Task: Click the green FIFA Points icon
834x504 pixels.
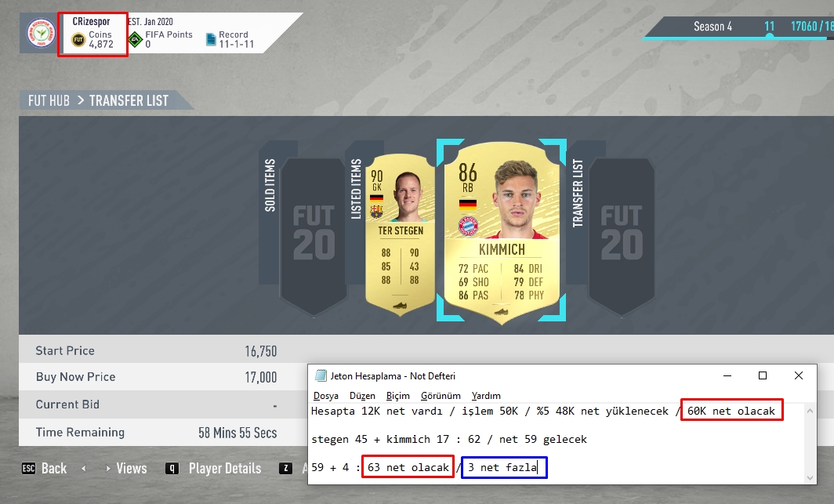Action: (x=136, y=40)
